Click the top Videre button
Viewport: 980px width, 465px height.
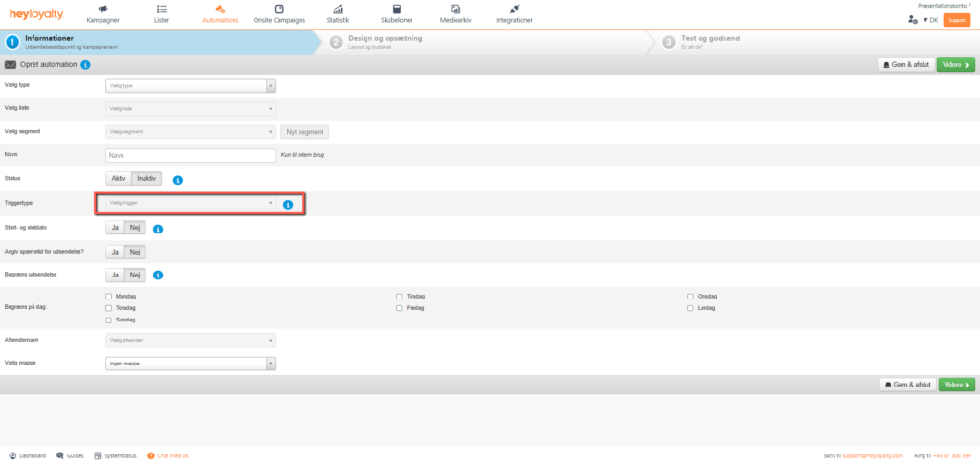click(x=955, y=65)
